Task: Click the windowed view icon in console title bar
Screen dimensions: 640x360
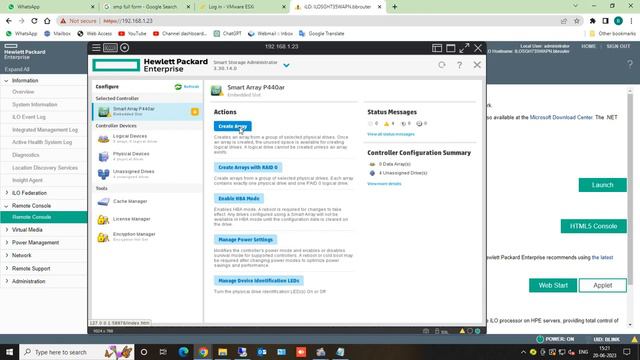Action: click(x=451, y=48)
